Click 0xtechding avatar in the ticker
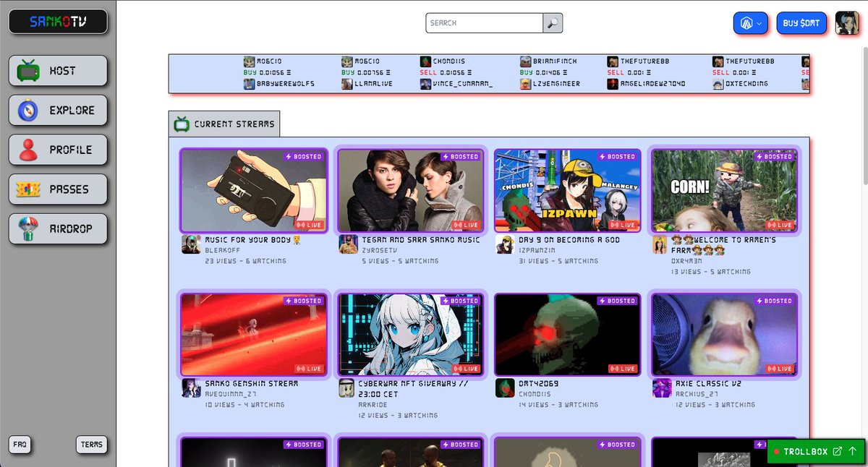This screenshot has width=868, height=467. 718,84
